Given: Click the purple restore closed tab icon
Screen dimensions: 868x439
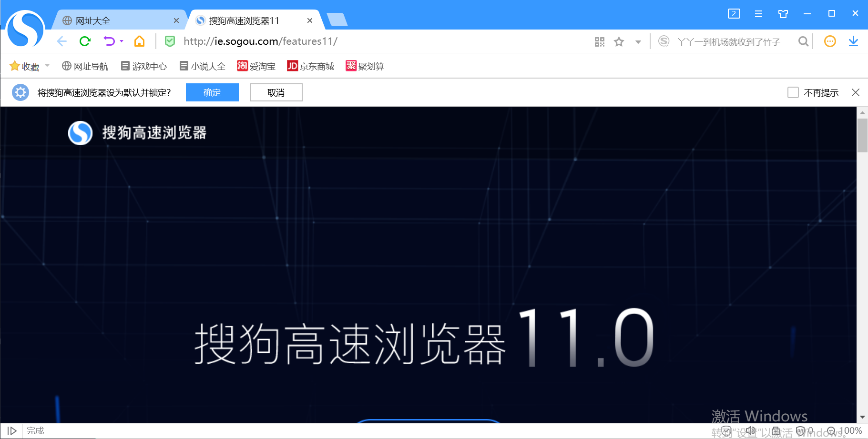Looking at the screenshot, I should point(109,41).
